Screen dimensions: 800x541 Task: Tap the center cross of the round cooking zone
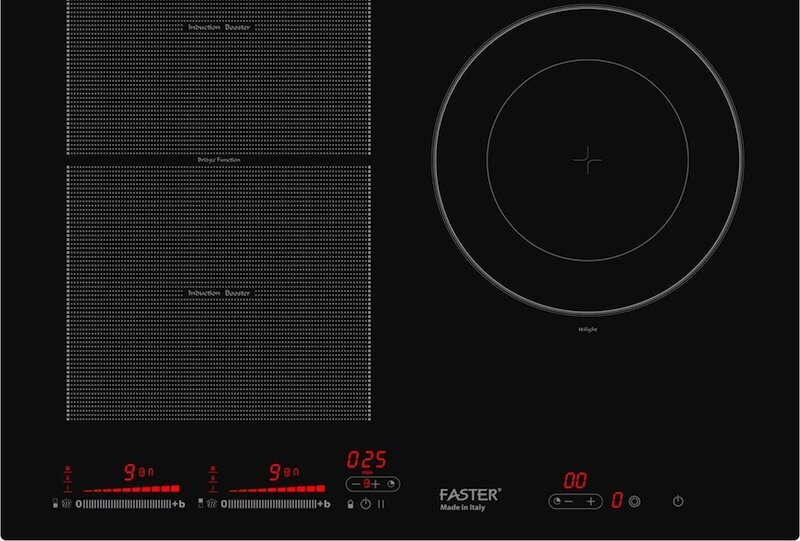pyautogui.click(x=588, y=158)
